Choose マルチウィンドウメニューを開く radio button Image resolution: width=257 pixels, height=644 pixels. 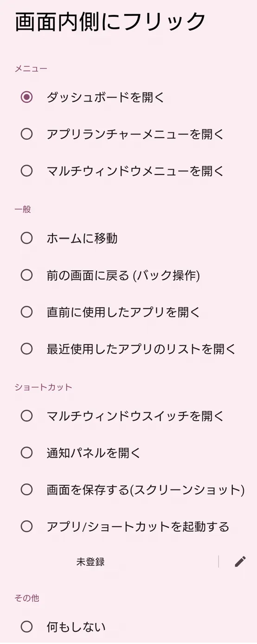(27, 171)
